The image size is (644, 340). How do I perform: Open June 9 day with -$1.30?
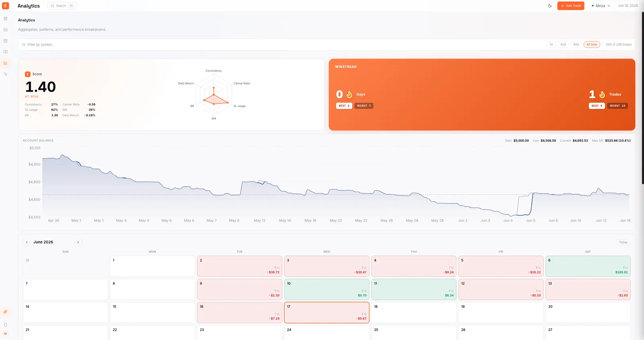(239, 289)
